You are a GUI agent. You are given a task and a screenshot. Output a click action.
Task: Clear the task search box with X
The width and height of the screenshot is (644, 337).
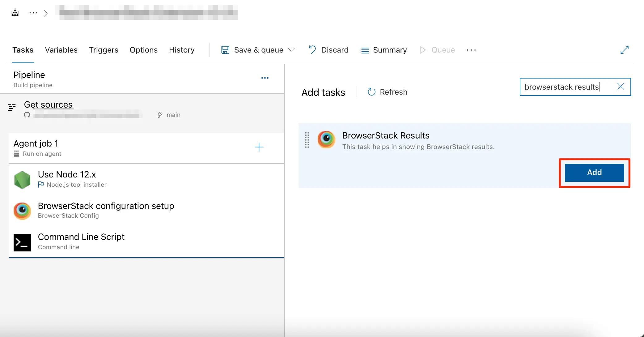click(621, 87)
